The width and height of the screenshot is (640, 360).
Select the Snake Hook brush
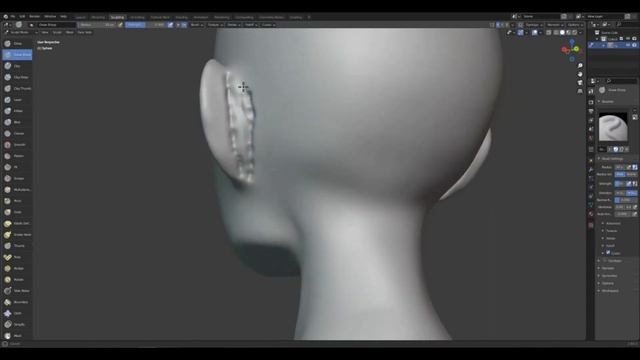[17, 235]
